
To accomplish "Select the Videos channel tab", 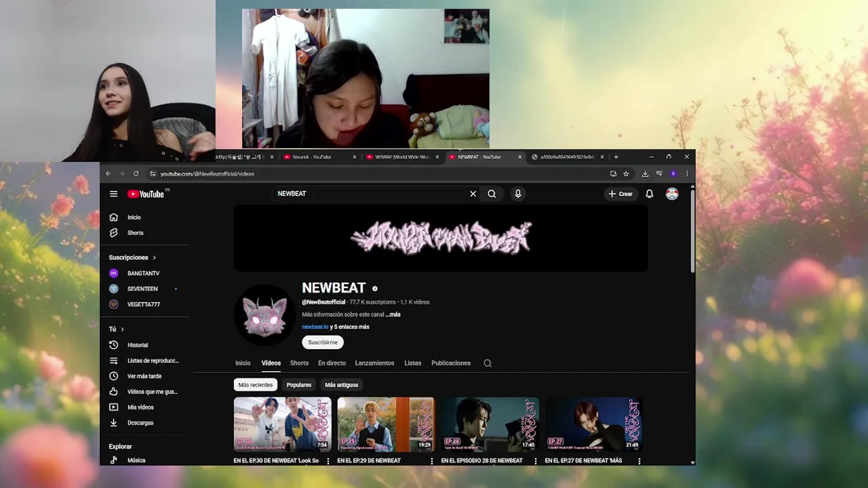I will click(271, 363).
